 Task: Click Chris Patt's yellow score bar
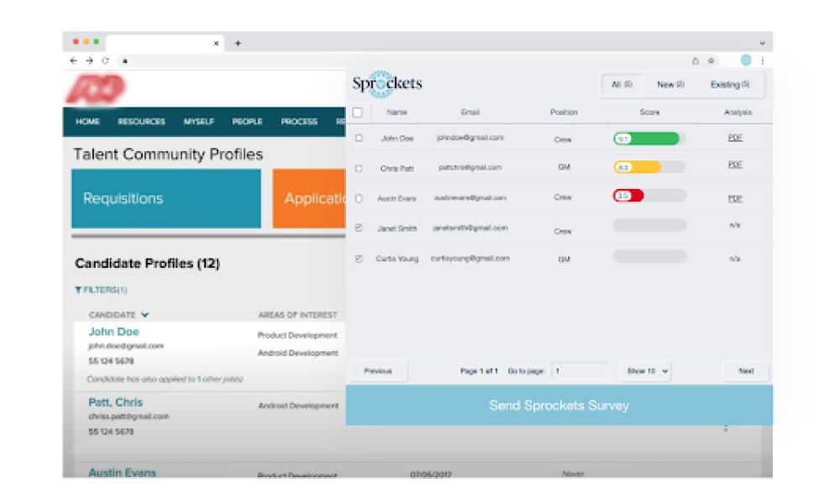(649, 168)
